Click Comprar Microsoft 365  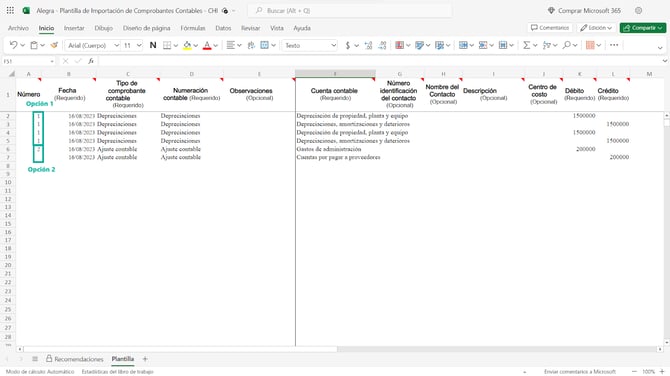point(584,11)
